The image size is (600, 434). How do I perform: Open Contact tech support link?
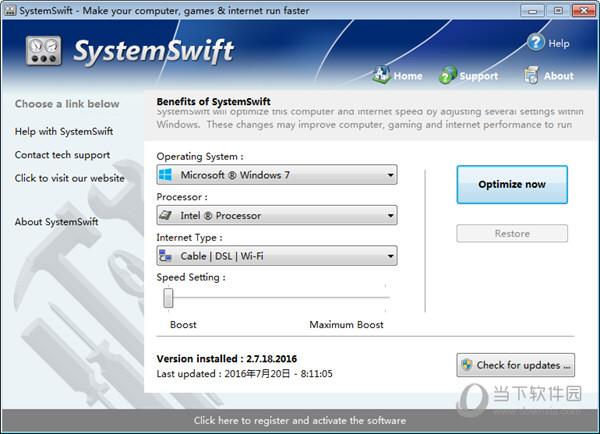(62, 155)
